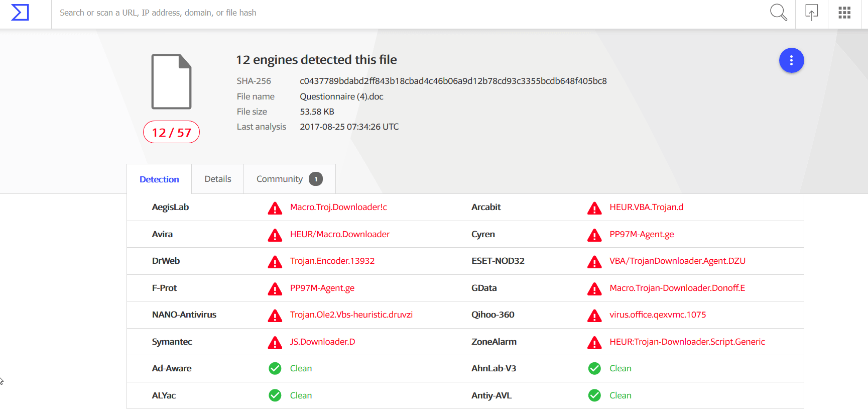This screenshot has height=409, width=868.
Task: Click the large file document icon
Action: (171, 81)
